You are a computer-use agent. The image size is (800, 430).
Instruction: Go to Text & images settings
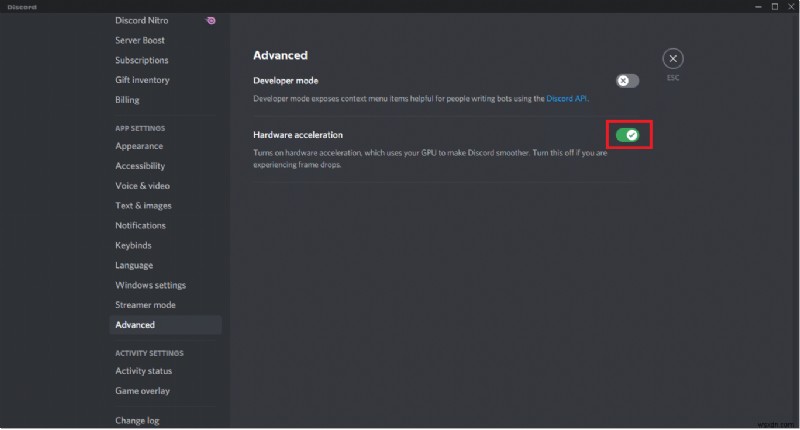pos(143,205)
